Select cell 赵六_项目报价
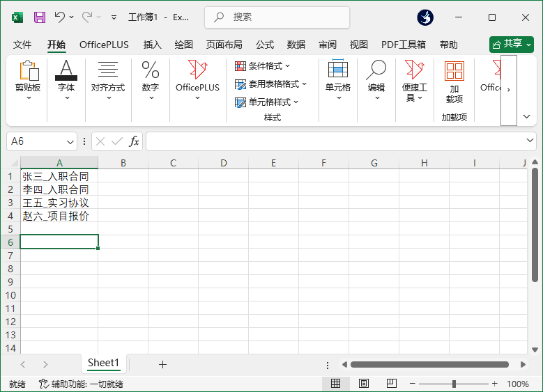The image size is (543, 392). pyautogui.click(x=59, y=216)
